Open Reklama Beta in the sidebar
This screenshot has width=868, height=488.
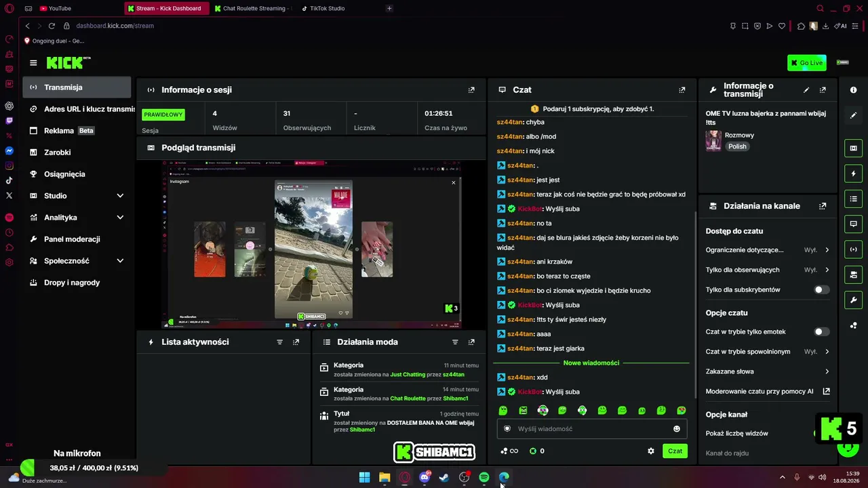point(77,131)
